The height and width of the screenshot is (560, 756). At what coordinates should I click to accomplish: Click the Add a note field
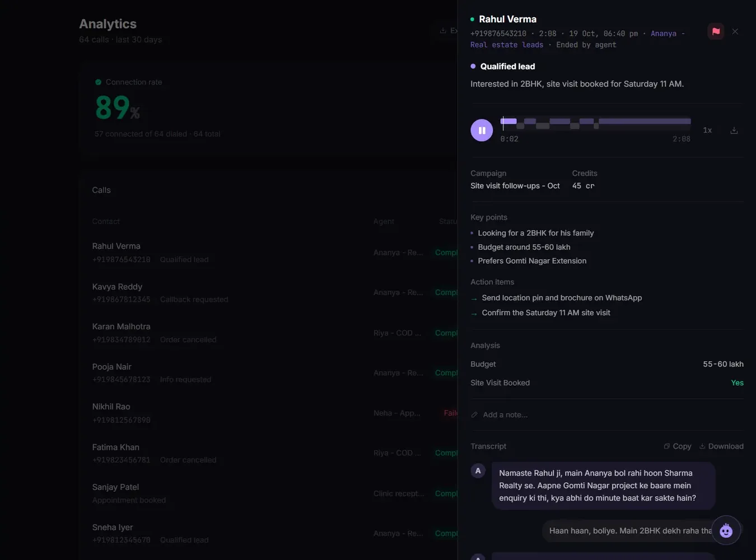point(607,415)
